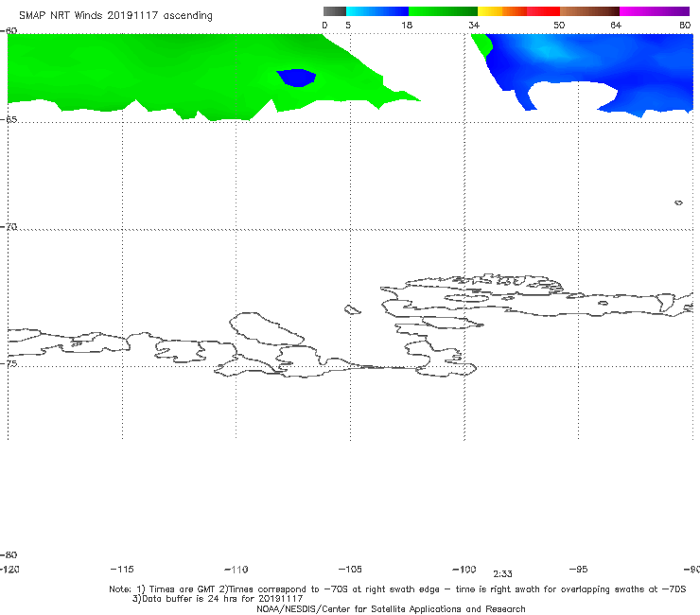Click the yellow-orange segment of the color scale
The width and height of the screenshot is (700, 615).
pyautogui.click(x=502, y=11)
